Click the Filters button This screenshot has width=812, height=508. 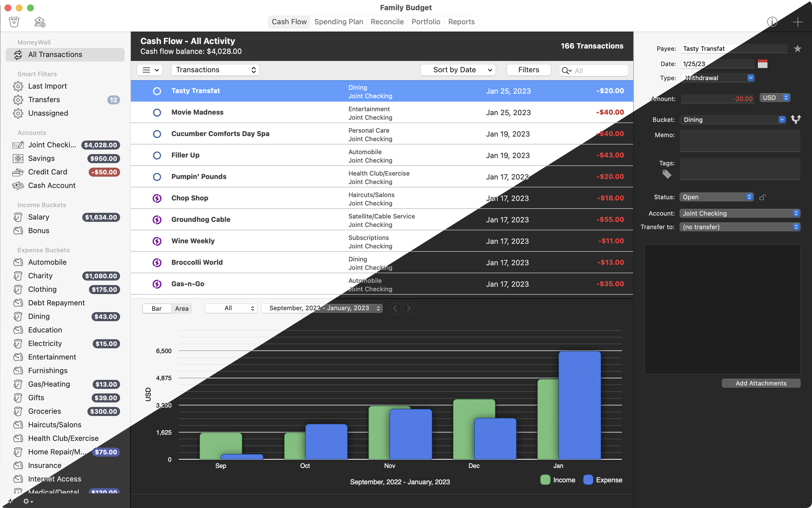[x=529, y=70]
